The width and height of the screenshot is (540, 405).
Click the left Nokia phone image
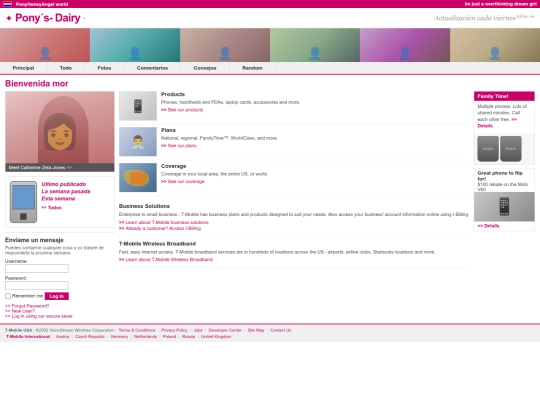point(488,149)
